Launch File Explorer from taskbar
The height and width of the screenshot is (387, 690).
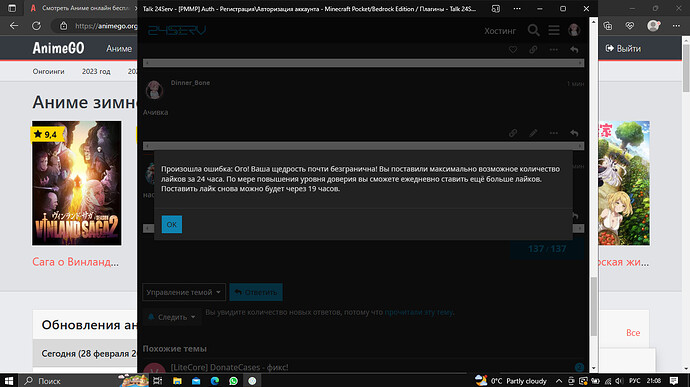point(177,381)
